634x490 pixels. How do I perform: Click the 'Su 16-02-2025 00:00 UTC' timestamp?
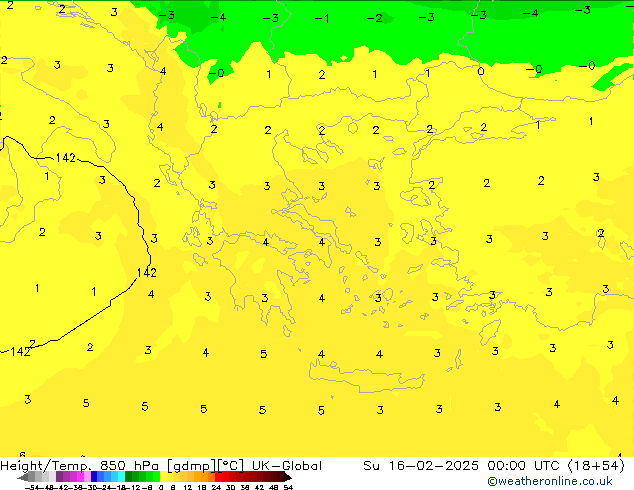tap(463, 466)
